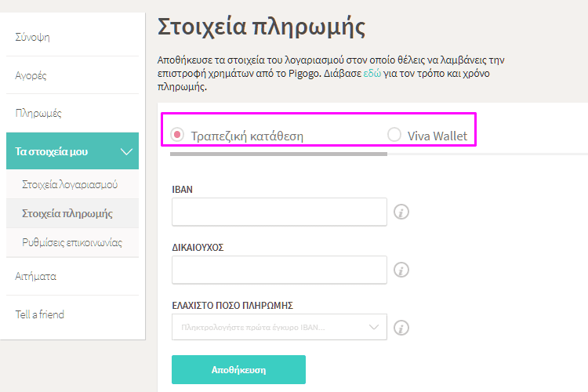The height and width of the screenshot is (392, 588).
Task: Open the minimum payment amount dropdown
Action: click(279, 327)
